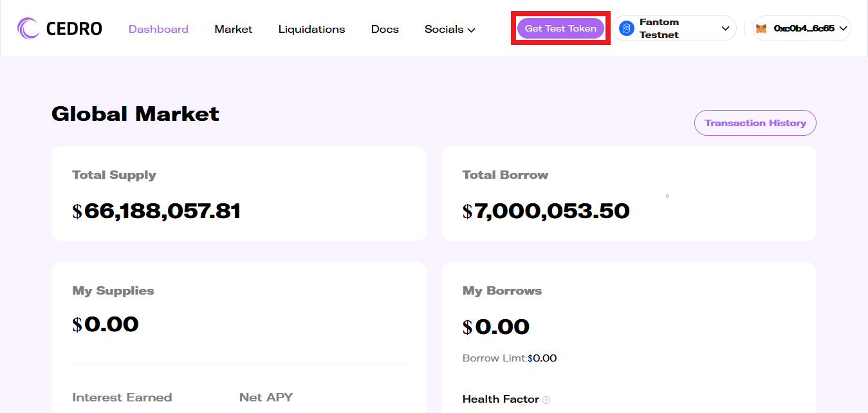Go to the Dashboard tab

click(x=158, y=30)
